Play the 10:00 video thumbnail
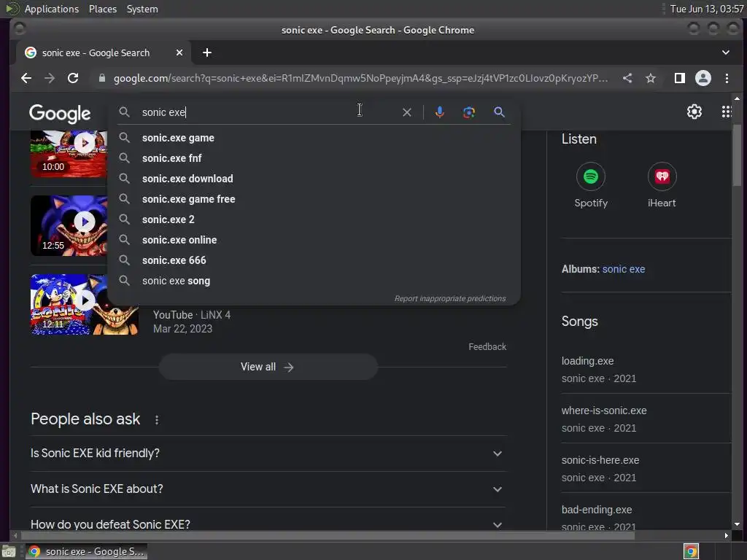The height and width of the screenshot is (560, 747). [x=69, y=153]
